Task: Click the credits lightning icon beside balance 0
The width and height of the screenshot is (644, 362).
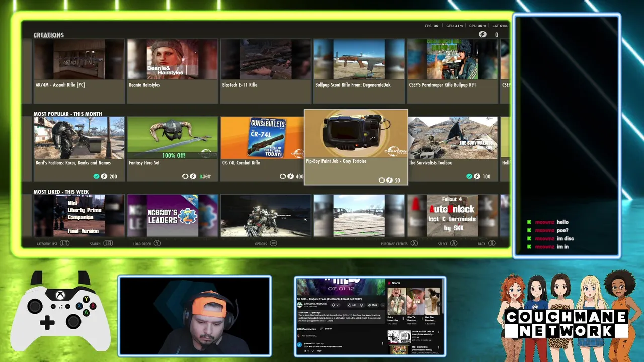Action: pyautogui.click(x=482, y=34)
